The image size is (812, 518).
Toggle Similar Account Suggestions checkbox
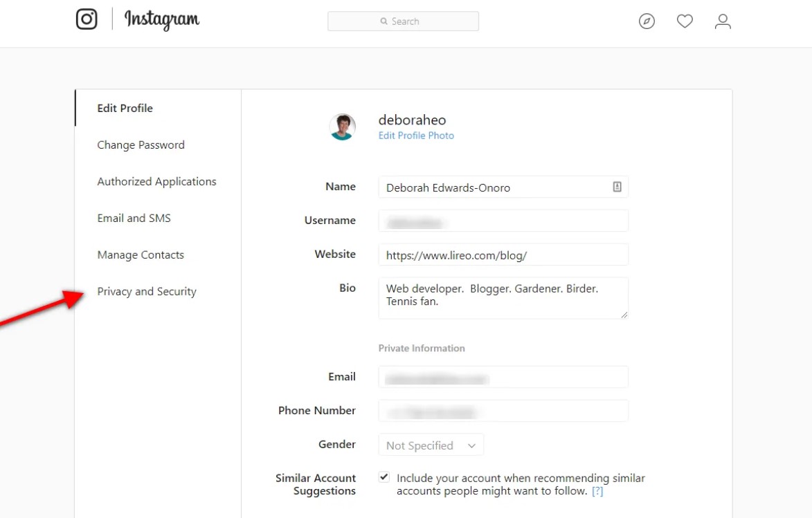coord(384,477)
